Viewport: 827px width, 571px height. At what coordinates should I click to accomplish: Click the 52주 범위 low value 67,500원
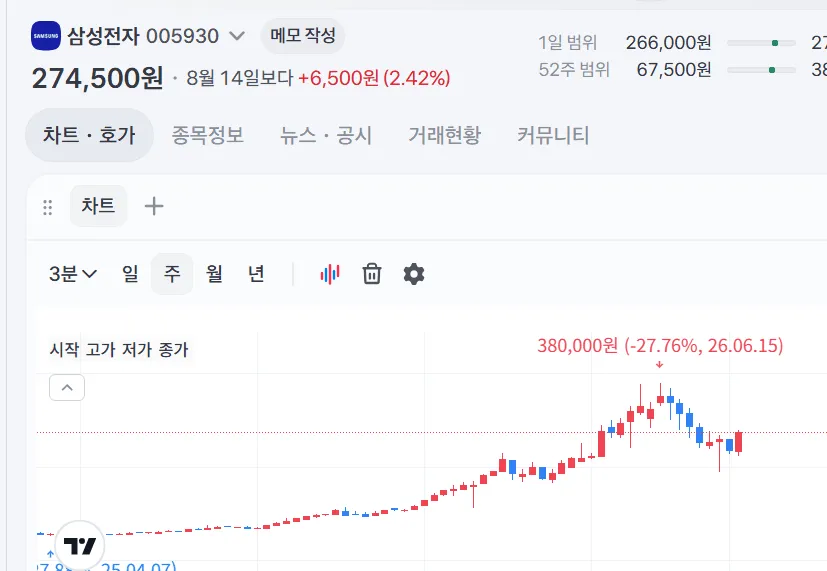(x=674, y=69)
